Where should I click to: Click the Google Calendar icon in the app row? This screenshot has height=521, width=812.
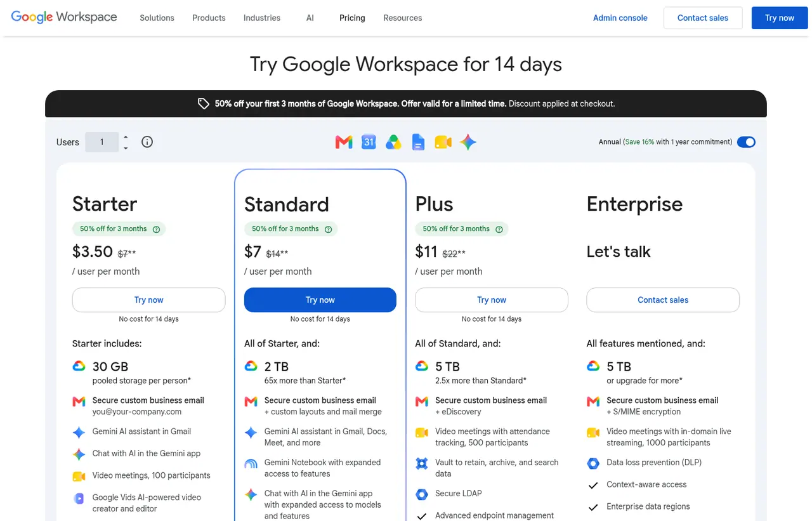tap(369, 142)
